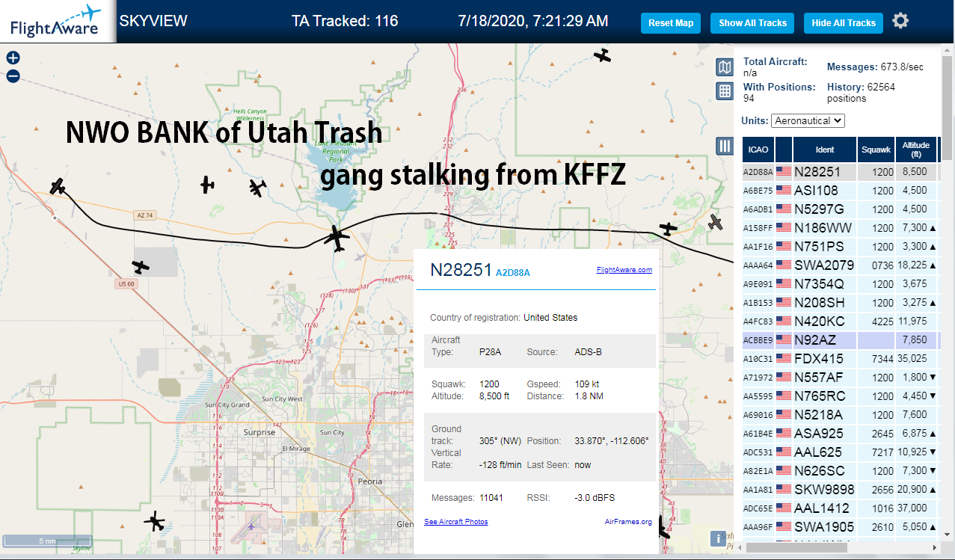Select the N5297G aircraft row
Viewport: 955px width, 560px height.
coord(841,209)
